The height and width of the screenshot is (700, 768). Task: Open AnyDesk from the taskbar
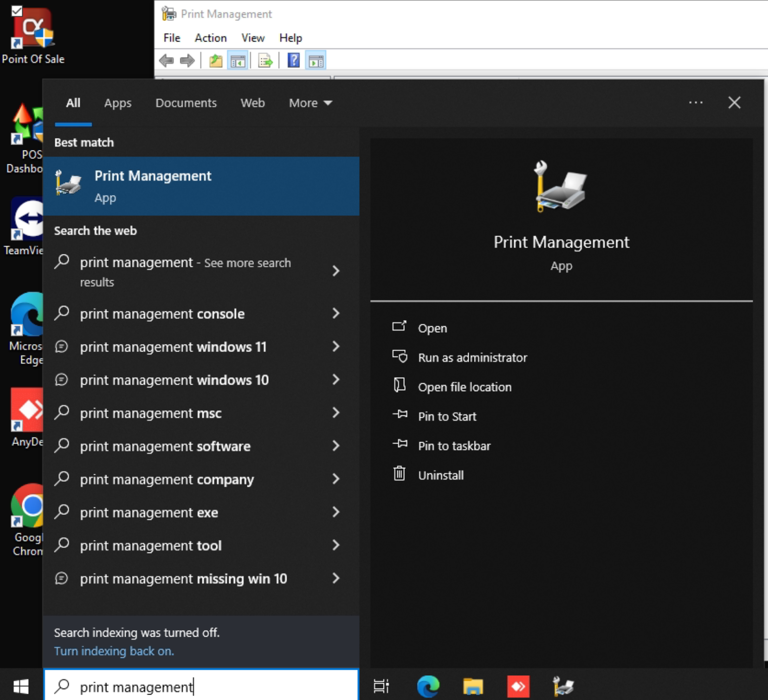518,686
